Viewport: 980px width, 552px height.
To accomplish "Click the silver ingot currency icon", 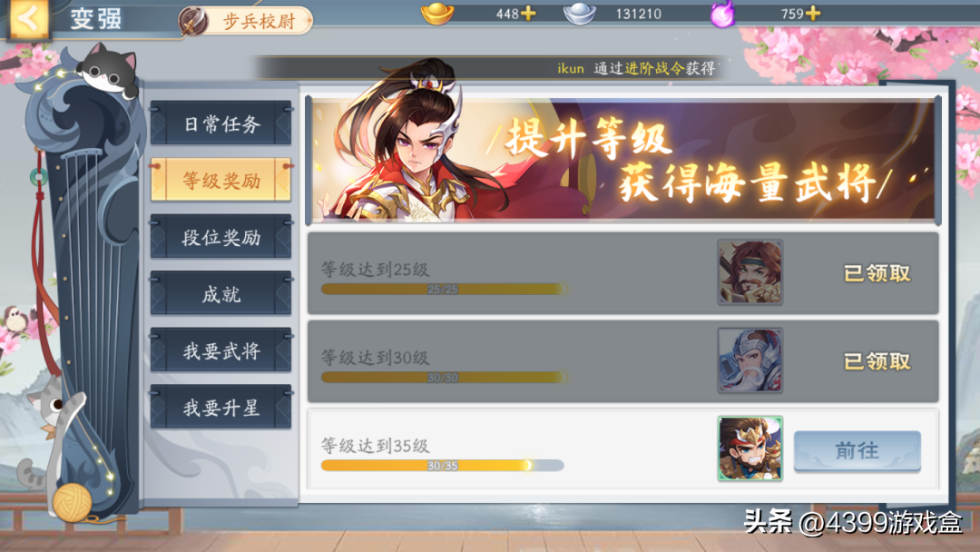I will pyautogui.click(x=579, y=13).
